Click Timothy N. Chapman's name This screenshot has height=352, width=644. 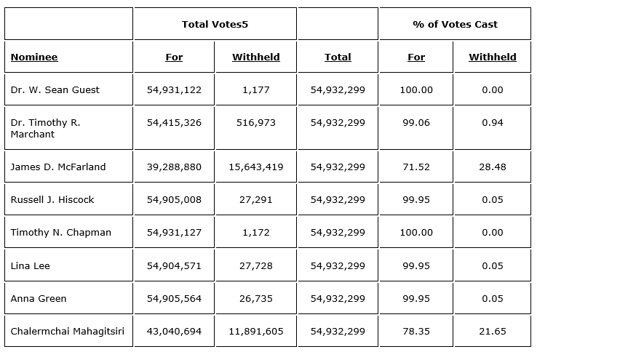coord(61,232)
